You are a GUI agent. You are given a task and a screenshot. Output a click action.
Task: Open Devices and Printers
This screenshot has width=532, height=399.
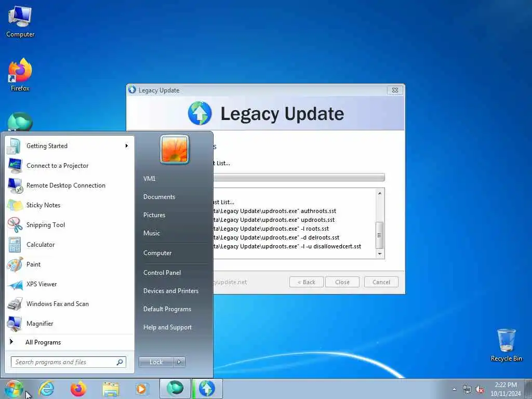tap(170, 291)
